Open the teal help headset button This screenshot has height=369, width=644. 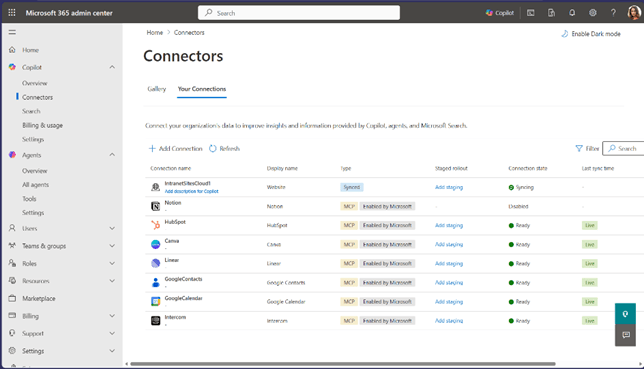pyautogui.click(x=625, y=314)
